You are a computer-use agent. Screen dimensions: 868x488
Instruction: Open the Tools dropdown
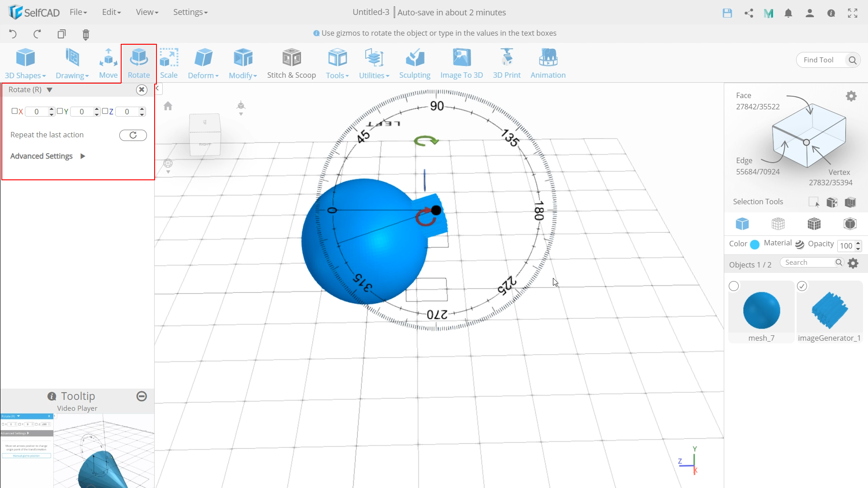tap(337, 64)
